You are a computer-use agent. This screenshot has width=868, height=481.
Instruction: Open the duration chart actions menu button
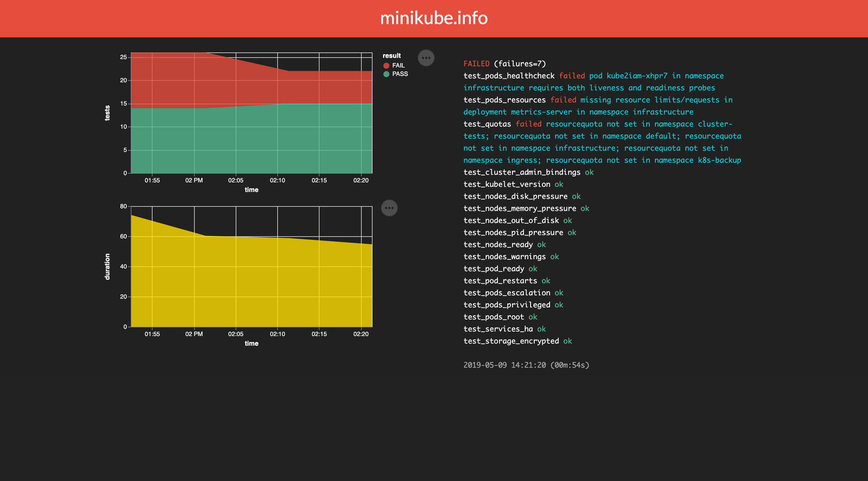[389, 208]
